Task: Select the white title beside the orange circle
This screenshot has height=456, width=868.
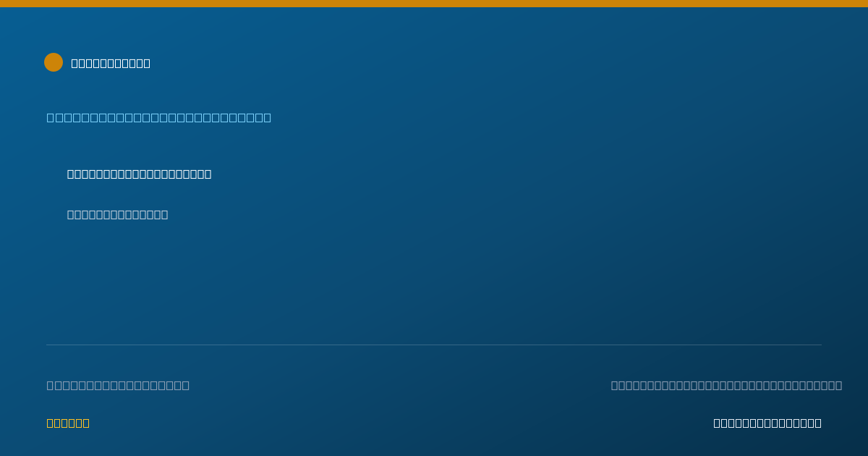Action: (111, 63)
